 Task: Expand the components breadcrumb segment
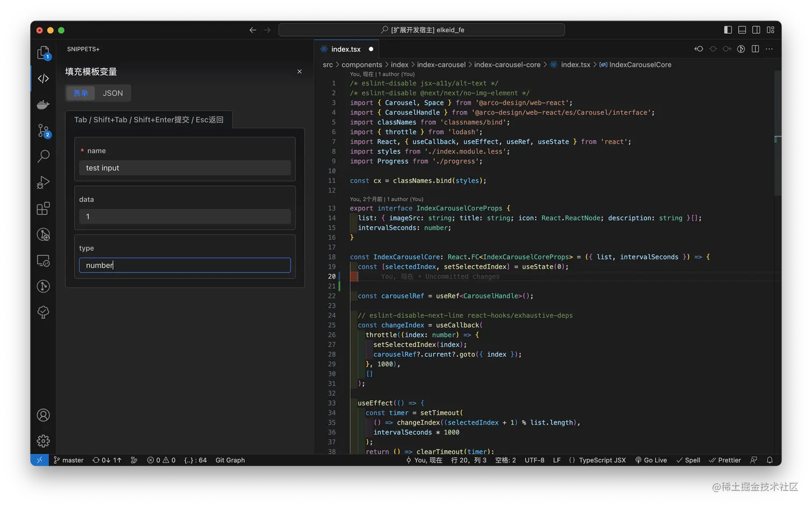(362, 65)
